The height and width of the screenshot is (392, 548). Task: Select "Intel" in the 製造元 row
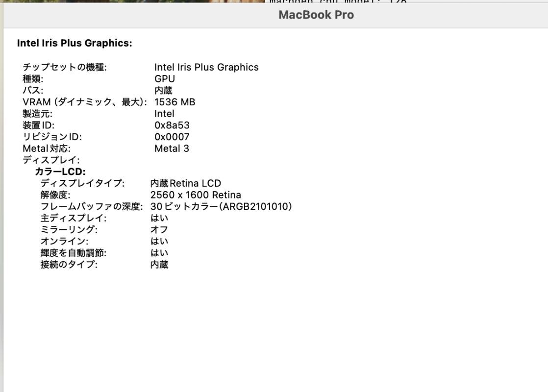click(164, 114)
